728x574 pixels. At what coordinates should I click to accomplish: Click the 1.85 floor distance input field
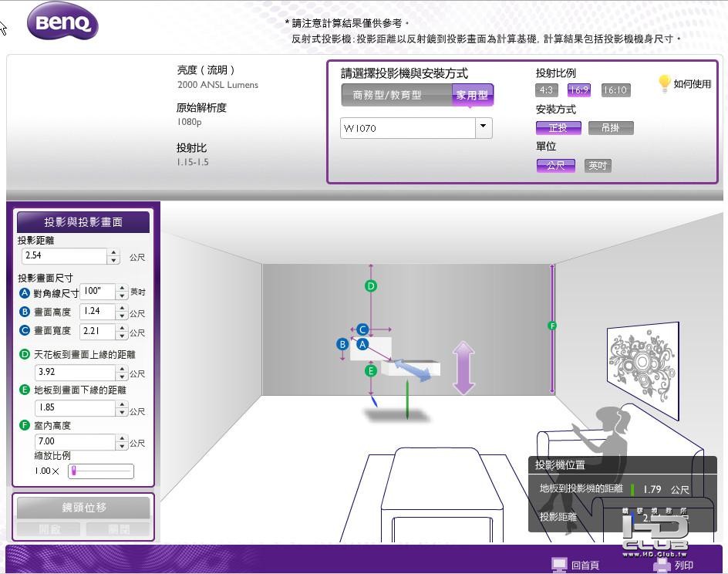(x=76, y=408)
